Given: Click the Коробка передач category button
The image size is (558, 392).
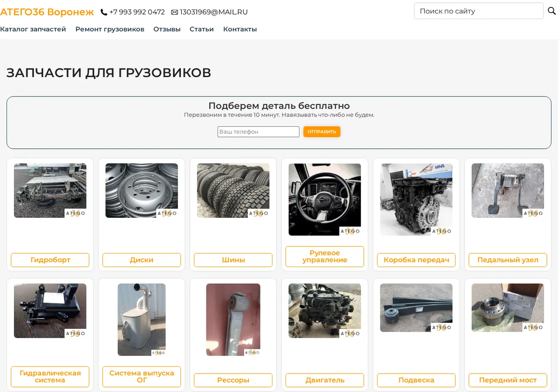Looking at the screenshot, I should [416, 260].
